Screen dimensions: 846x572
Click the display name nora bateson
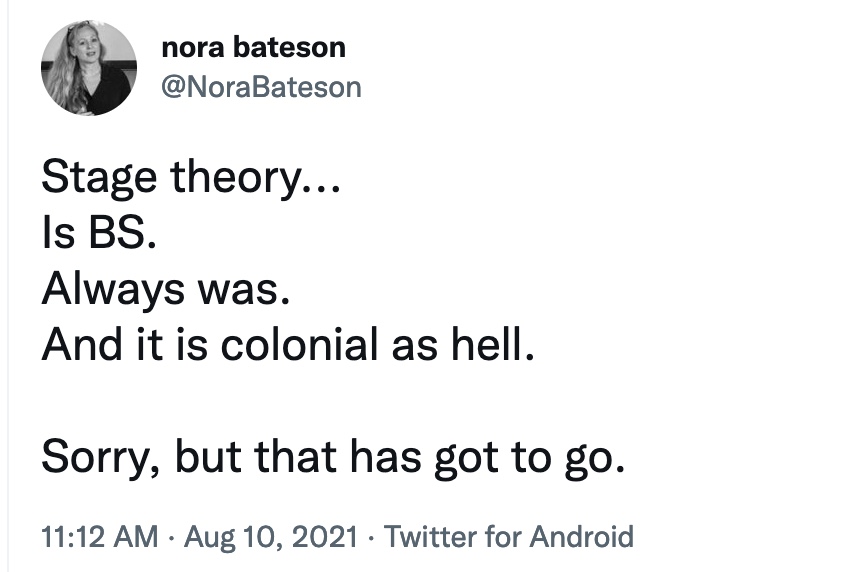(x=254, y=47)
